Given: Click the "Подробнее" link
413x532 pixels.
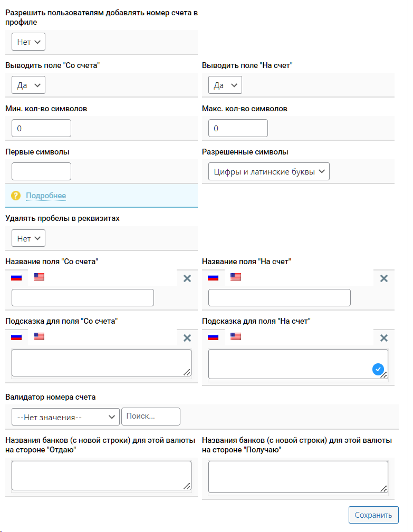Looking at the screenshot, I should coord(46,196).
